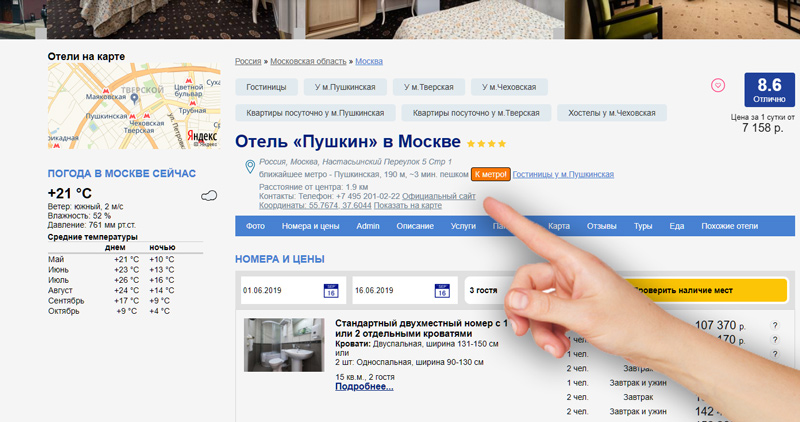This screenshot has height=422, width=800.
Task: Open the standard room photo thumbnail
Action: (284, 345)
